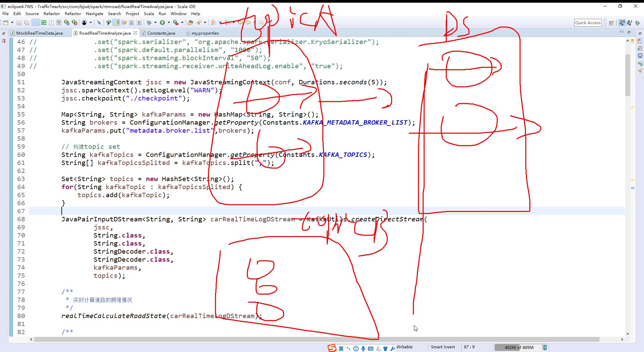Toggle Show Whitespace Characters button
Viewport: 644px width, 352px height.
click(x=139, y=23)
